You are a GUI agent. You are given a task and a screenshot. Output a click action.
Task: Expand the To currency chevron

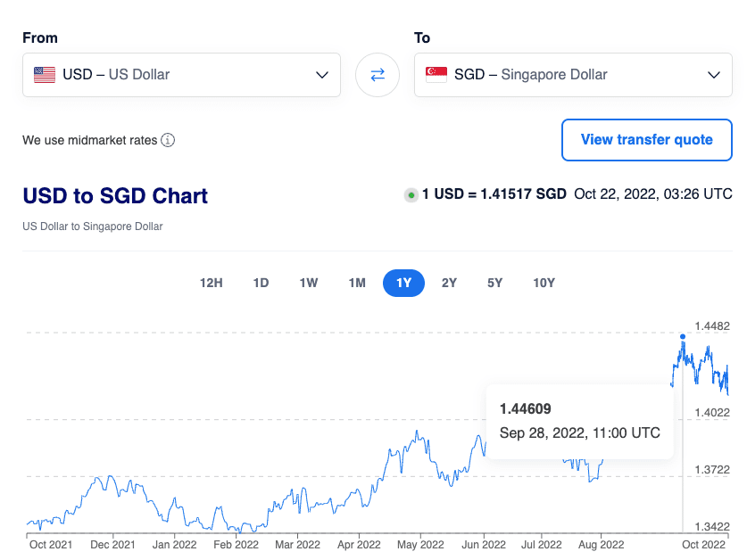[x=713, y=75]
